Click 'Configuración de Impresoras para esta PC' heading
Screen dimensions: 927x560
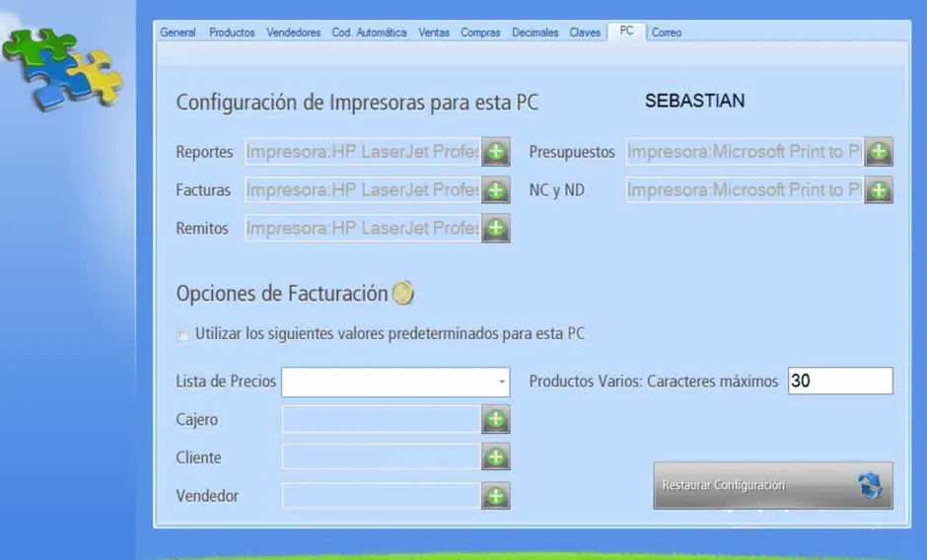(x=357, y=103)
